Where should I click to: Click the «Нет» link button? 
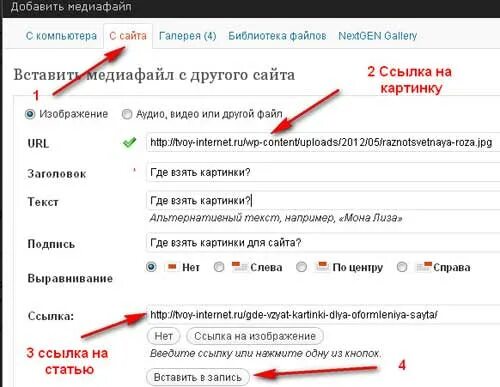(163, 336)
